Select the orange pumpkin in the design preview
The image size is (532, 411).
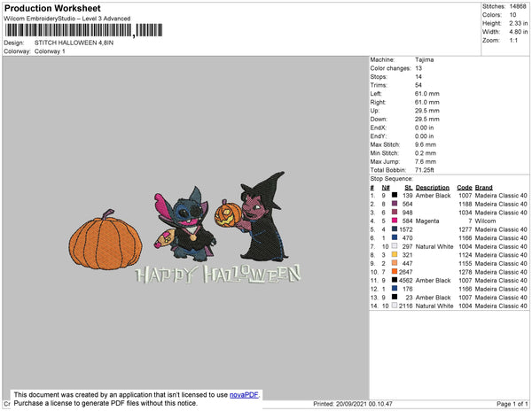[106, 240]
